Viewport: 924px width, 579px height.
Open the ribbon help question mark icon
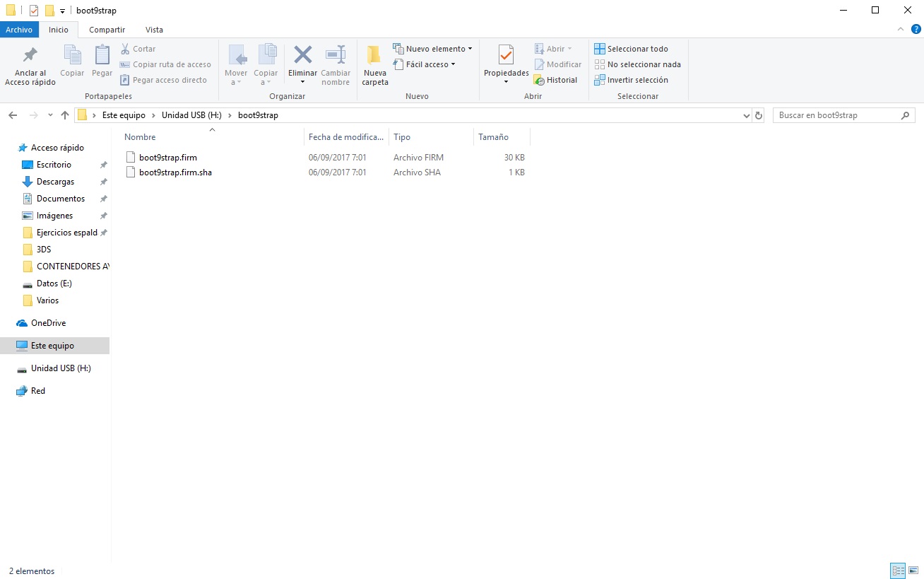pos(916,30)
